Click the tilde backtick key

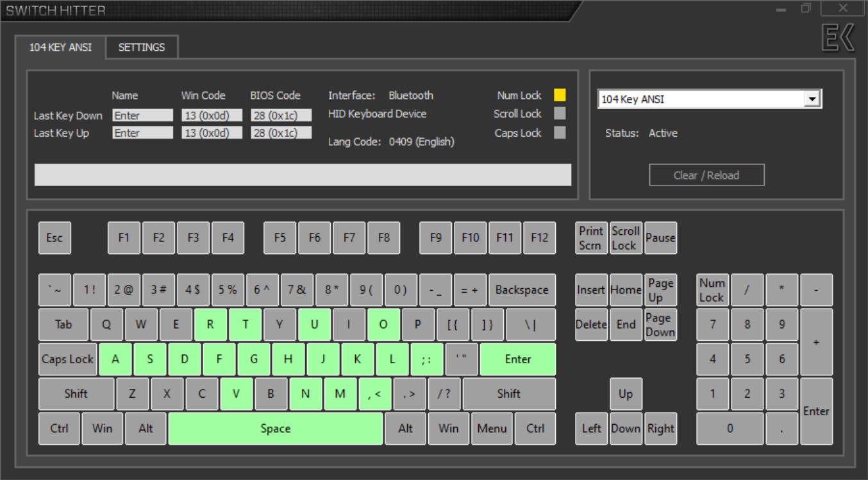tap(54, 290)
